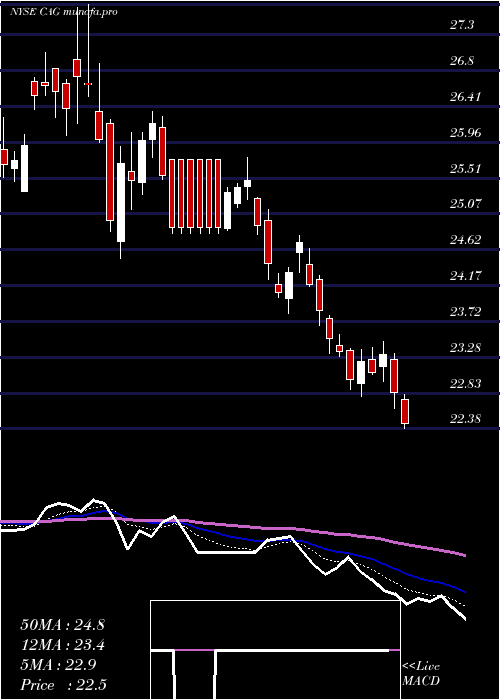Click the 27.3 price axis label
500x700 pixels.
pos(462,25)
